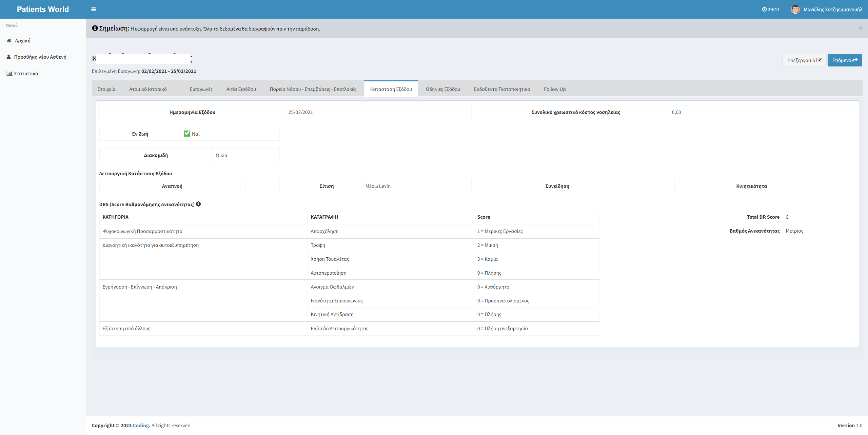
Task: Click the session timer clock icon
Action: (x=764, y=9)
